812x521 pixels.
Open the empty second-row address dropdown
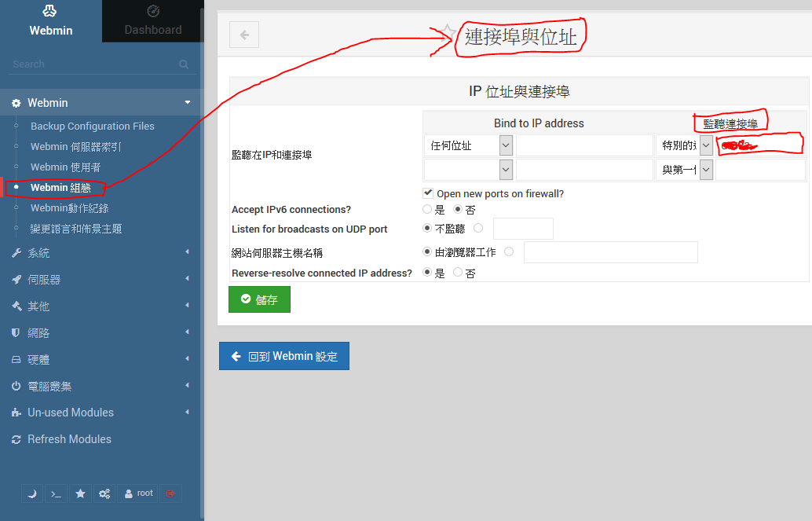pyautogui.click(x=469, y=170)
